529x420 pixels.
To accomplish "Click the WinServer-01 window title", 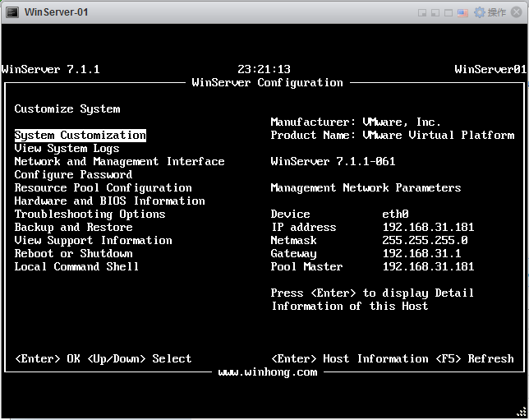I will pyautogui.click(x=57, y=12).
